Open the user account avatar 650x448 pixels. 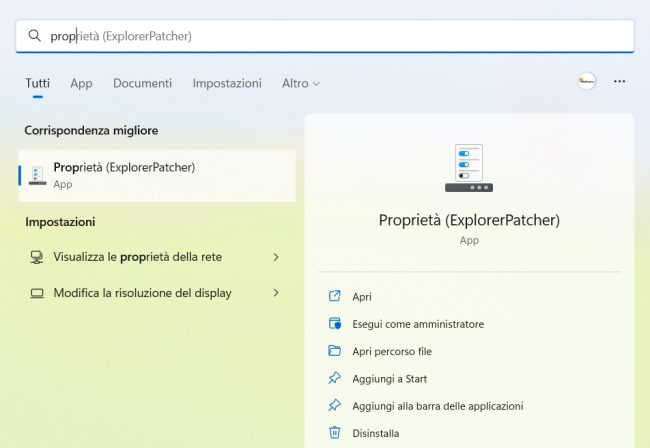point(587,81)
